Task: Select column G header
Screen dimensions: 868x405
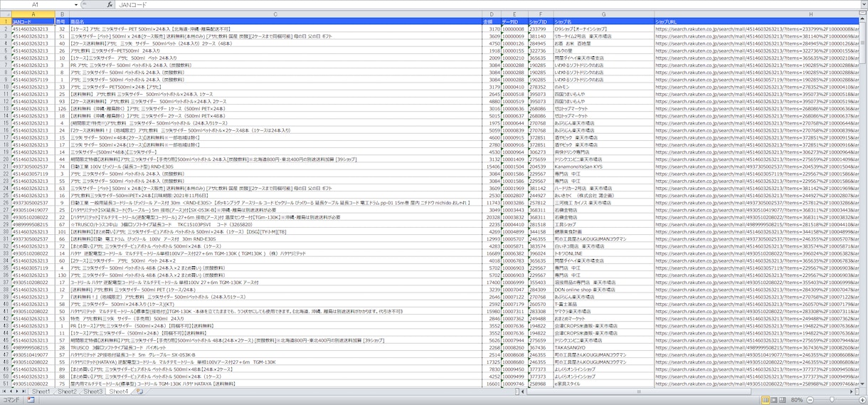Action: coord(603,14)
